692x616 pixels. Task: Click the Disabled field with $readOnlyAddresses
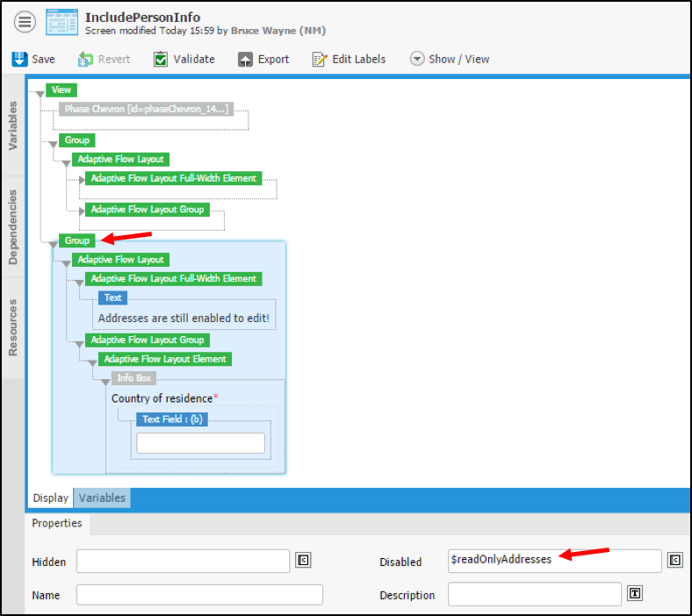pos(554,561)
